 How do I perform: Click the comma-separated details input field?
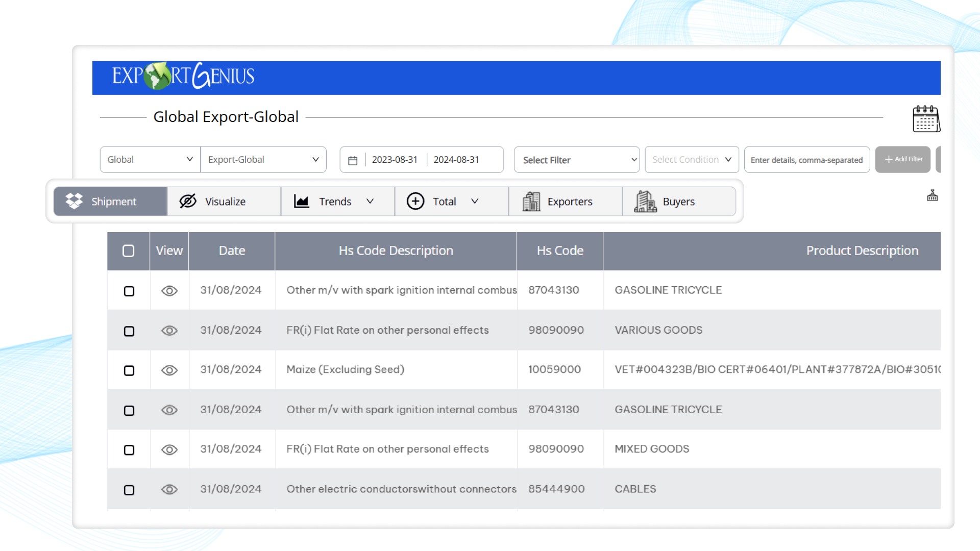coord(807,159)
